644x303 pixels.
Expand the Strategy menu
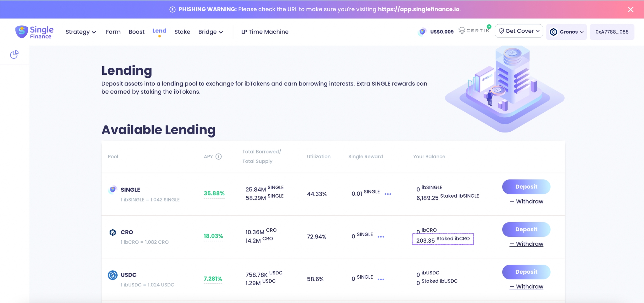tap(80, 32)
